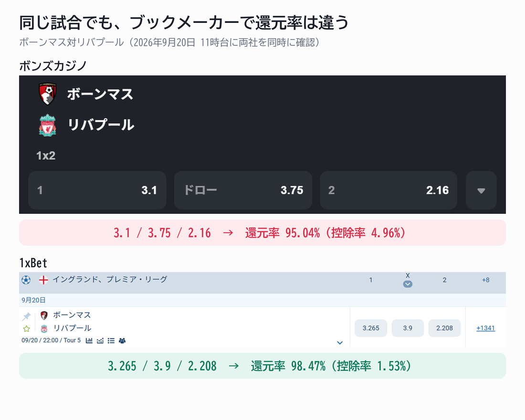Click the small Liverpool crest in 1xBet row
525x420 pixels.
click(44, 328)
